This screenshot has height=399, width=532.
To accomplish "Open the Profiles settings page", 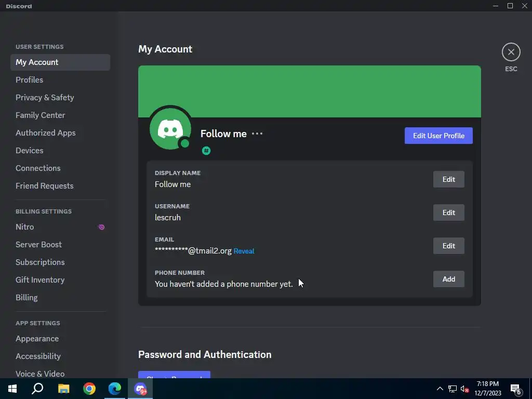I will (60, 79).
